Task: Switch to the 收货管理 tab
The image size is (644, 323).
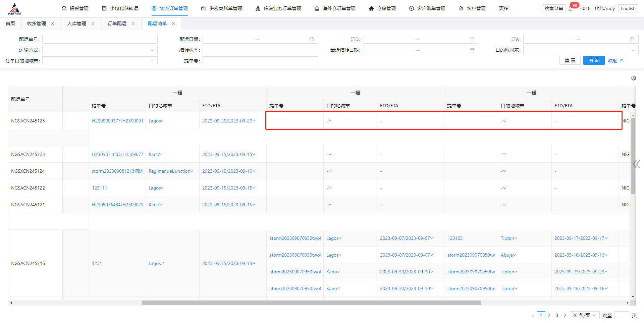Action: 37,23
